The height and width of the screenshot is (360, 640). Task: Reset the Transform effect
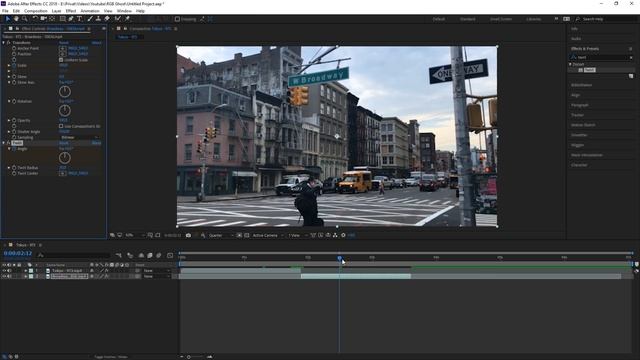pos(64,42)
